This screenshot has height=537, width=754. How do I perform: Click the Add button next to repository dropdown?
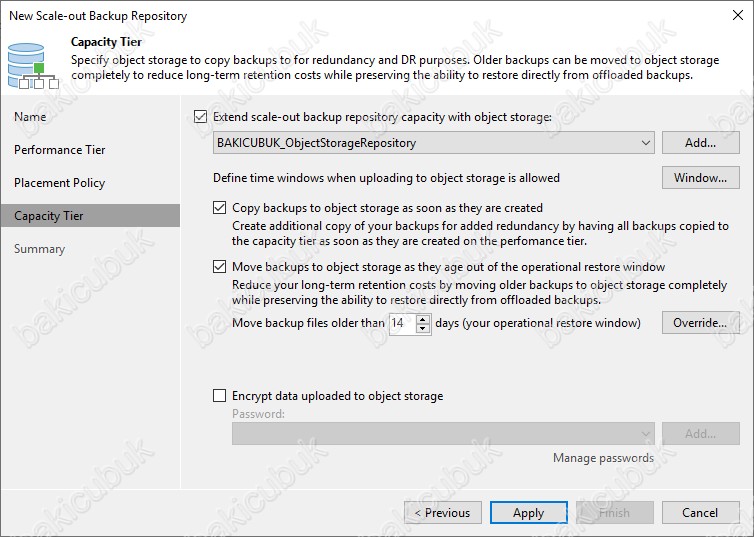click(700, 143)
